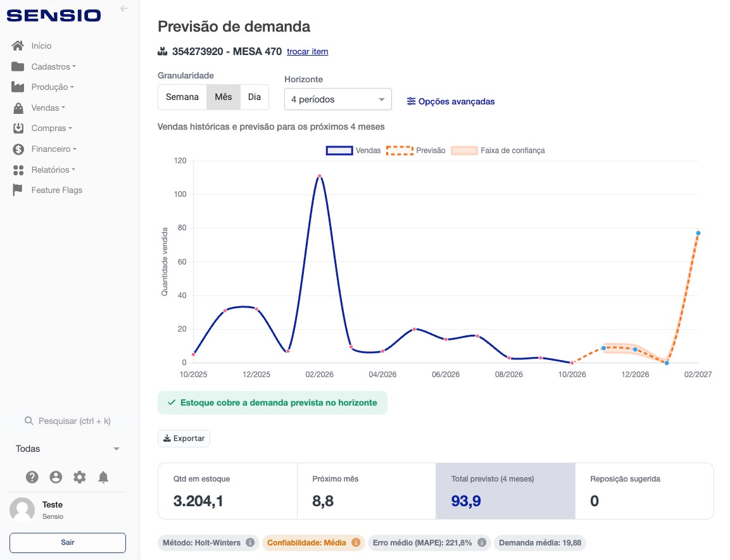Screen dimensions: 730x560
Task: Click the Método: Holt-Winters badge text
Action: click(x=201, y=543)
